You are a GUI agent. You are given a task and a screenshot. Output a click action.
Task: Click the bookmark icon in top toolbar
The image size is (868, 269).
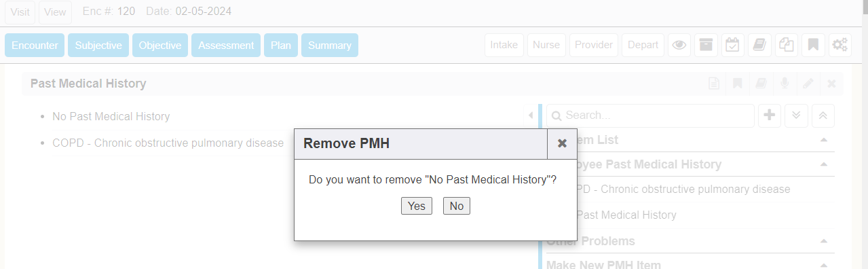click(x=813, y=46)
